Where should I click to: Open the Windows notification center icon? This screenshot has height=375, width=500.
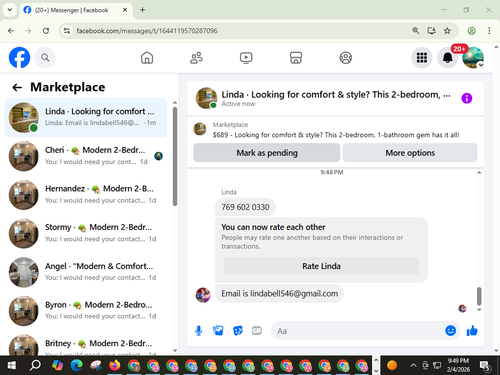coord(485,366)
